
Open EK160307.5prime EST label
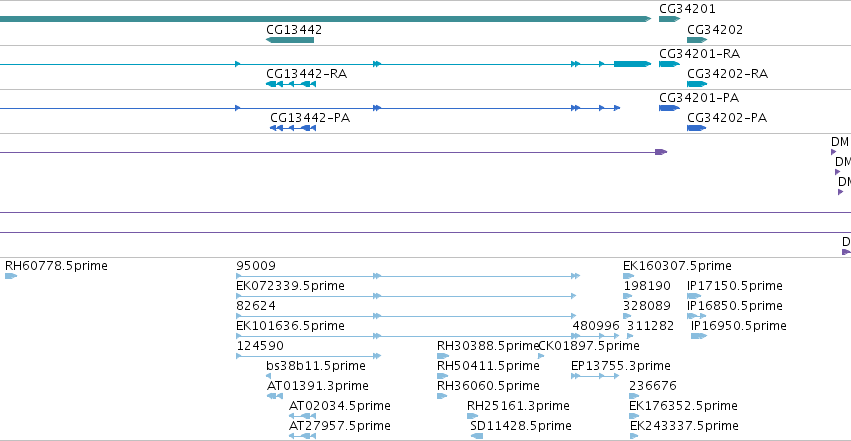[x=677, y=266]
